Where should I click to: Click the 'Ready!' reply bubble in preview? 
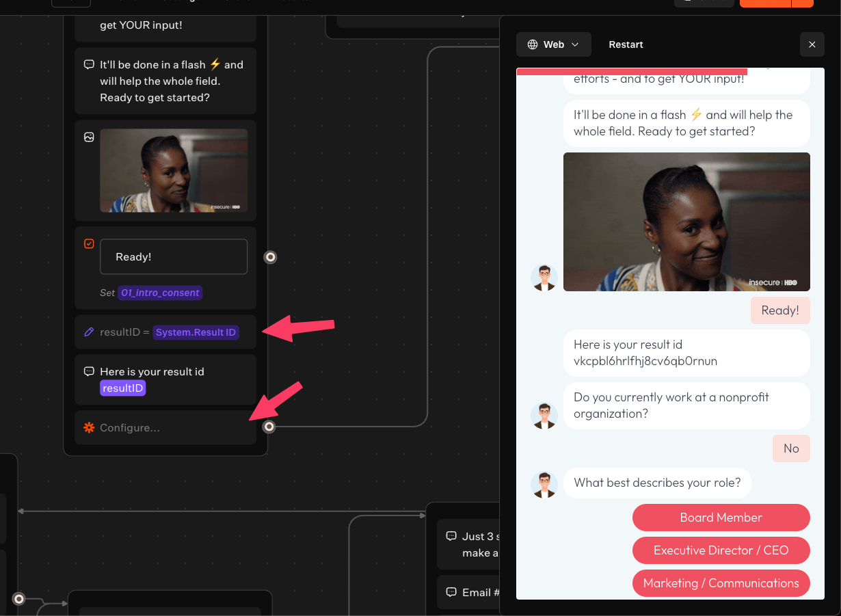(x=780, y=310)
